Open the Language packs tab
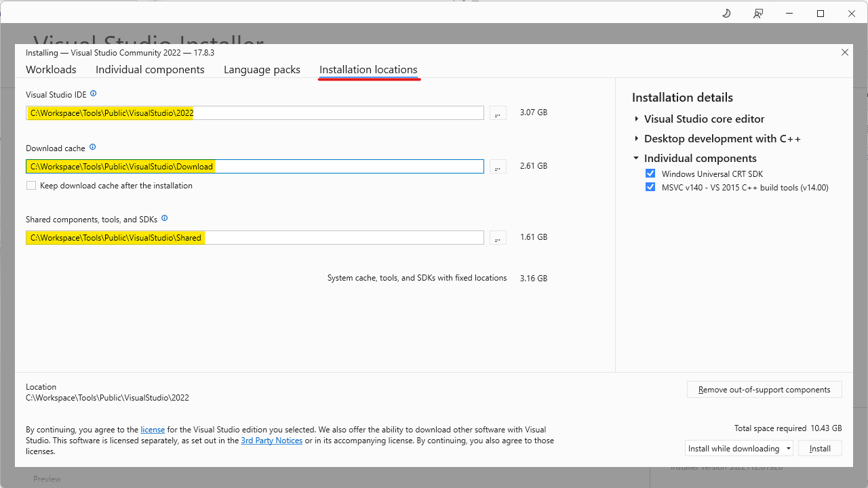The width and height of the screenshot is (868, 488). [262, 69]
